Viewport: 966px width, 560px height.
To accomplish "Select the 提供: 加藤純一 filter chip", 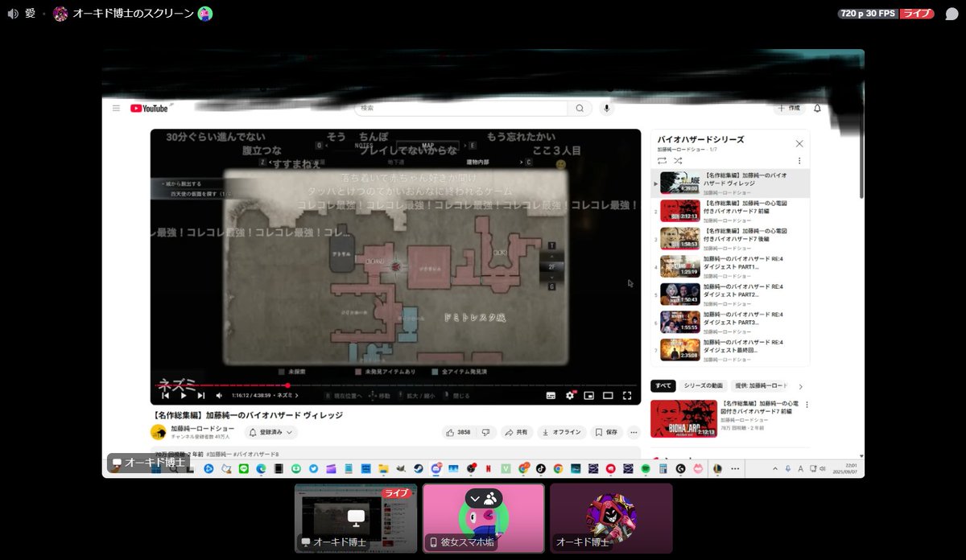I will [x=760, y=386].
